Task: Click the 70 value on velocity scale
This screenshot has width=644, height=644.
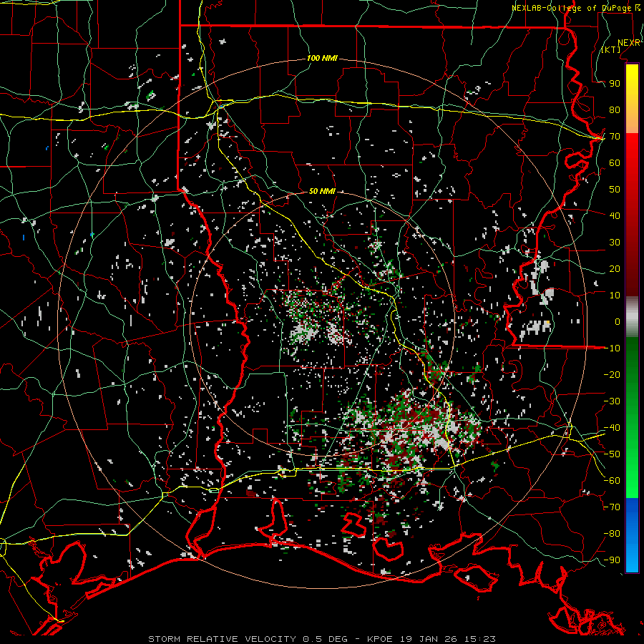Action: (x=615, y=137)
